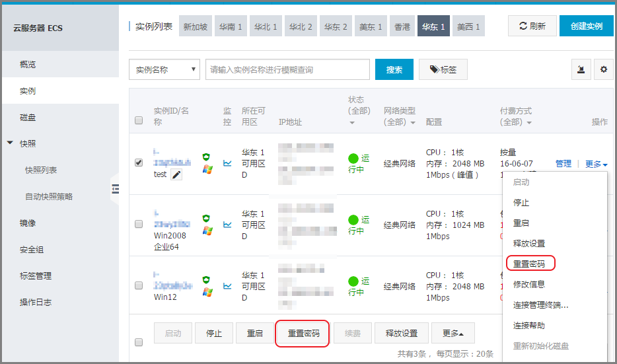Expand the 更多 dropdown in test row
Image resolution: width=617 pixels, height=364 pixels.
(596, 164)
